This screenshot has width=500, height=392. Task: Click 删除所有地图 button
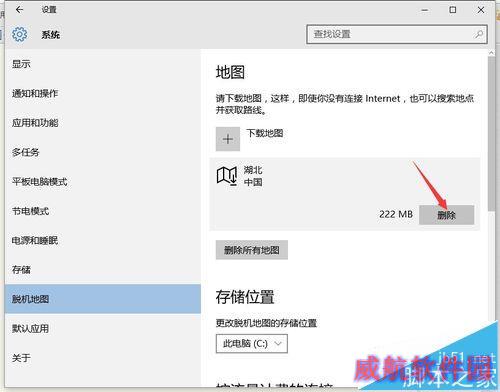click(252, 250)
